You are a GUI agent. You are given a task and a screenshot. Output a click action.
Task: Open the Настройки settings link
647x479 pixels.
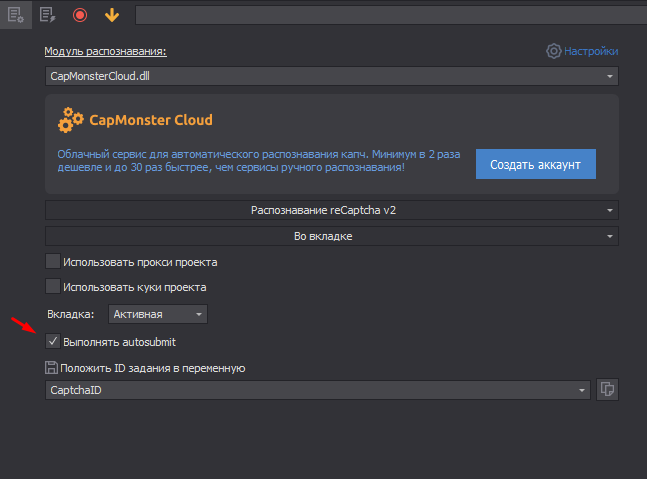(590, 51)
